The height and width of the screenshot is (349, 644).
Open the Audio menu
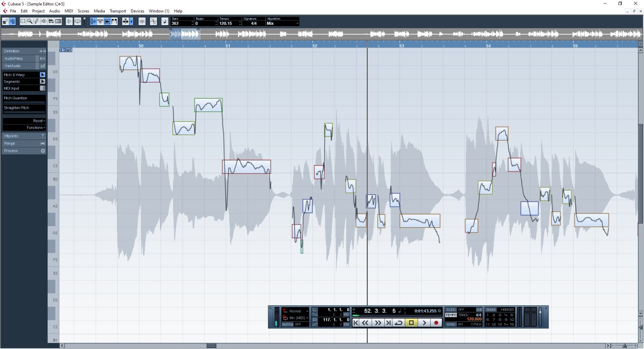coord(54,11)
